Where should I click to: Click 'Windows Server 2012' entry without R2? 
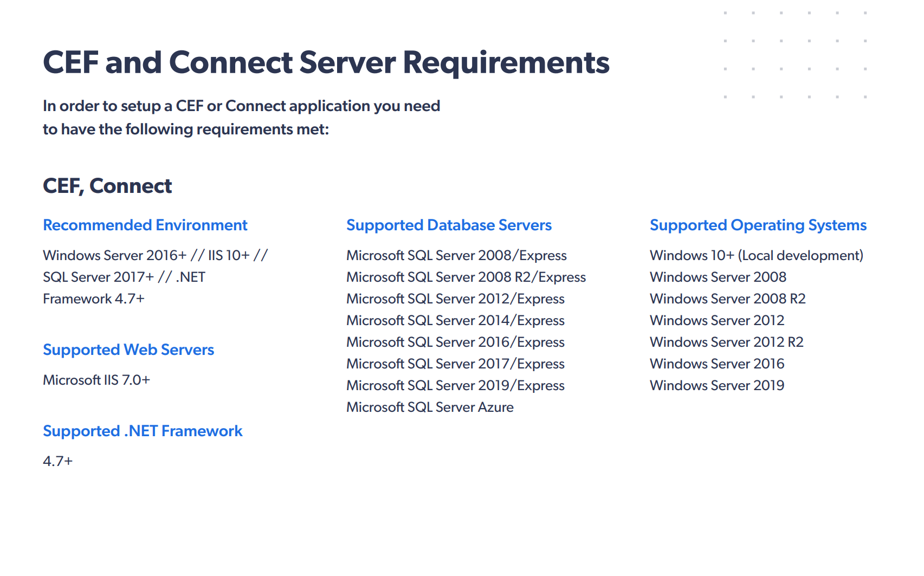[717, 320]
